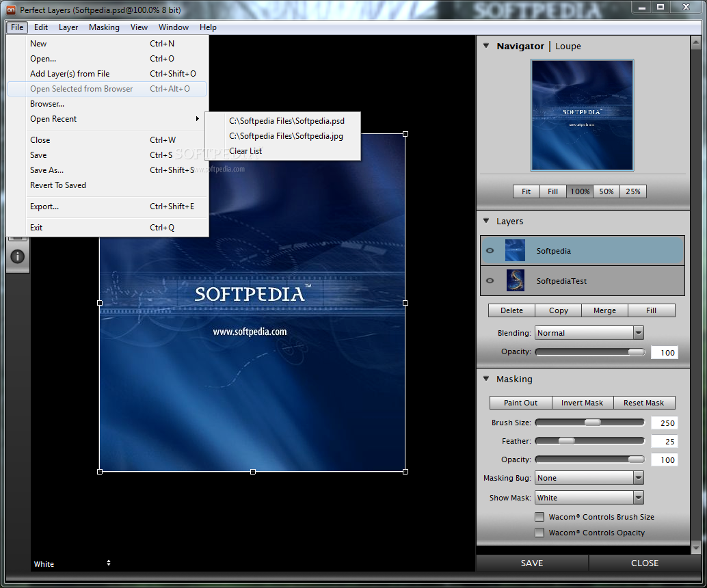Click the Feather value field

click(x=664, y=442)
